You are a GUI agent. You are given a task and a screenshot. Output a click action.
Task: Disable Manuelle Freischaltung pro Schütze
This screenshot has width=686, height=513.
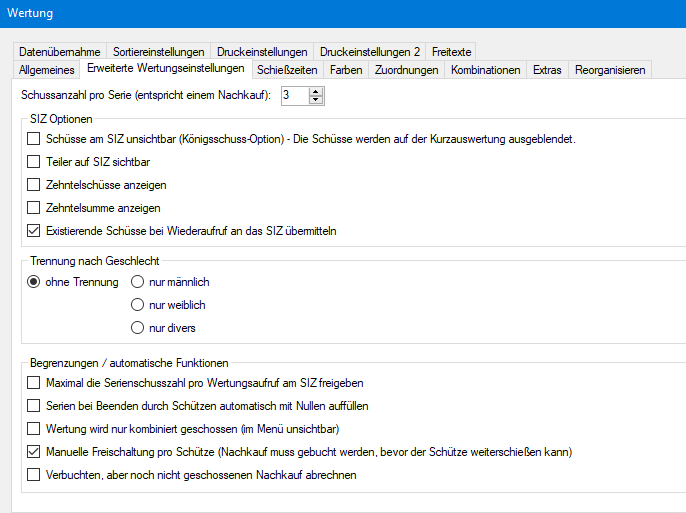click(34, 452)
